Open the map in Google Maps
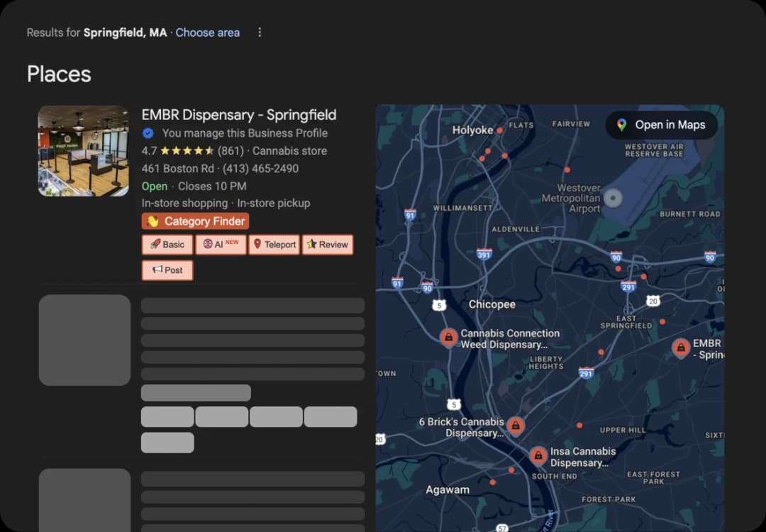This screenshot has width=766, height=532. [x=661, y=125]
